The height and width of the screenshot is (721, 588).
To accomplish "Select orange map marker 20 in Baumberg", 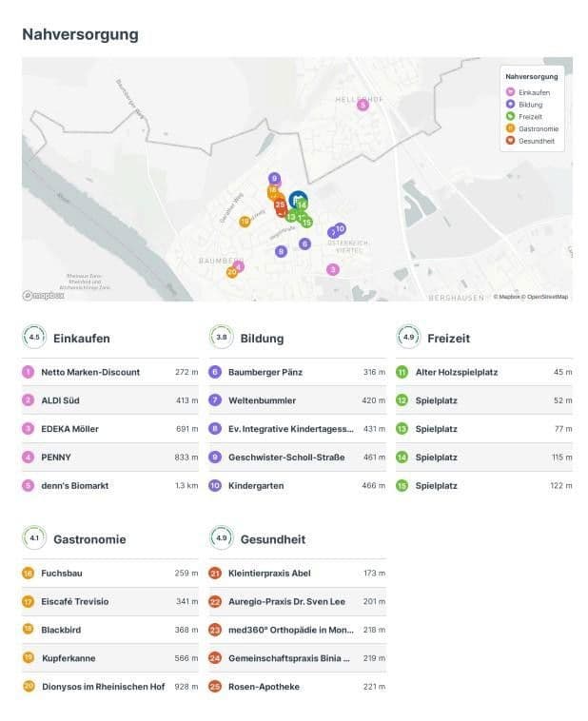I will (231, 272).
